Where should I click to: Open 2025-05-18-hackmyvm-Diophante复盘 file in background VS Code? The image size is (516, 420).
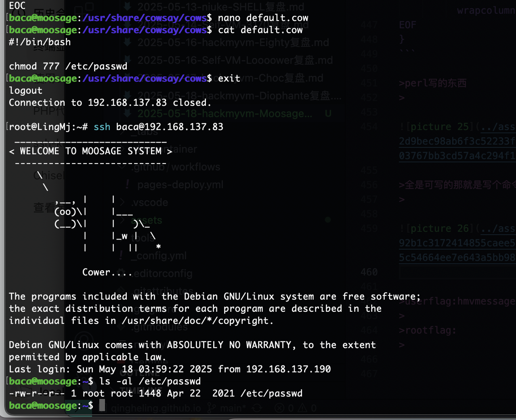pyautogui.click(x=239, y=96)
